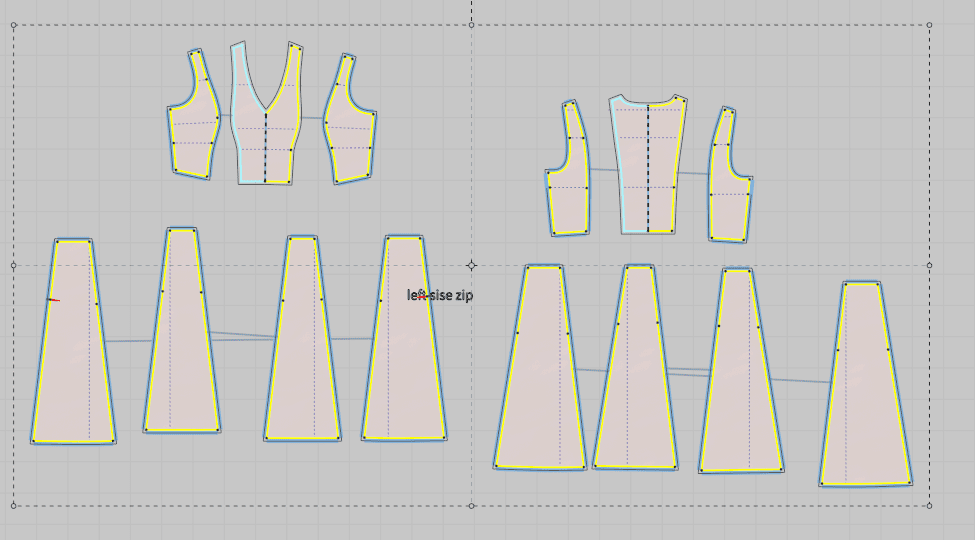The height and width of the screenshot is (540, 975).
Task: Select the bottom-right corner selection handle
Action: pos(929,505)
